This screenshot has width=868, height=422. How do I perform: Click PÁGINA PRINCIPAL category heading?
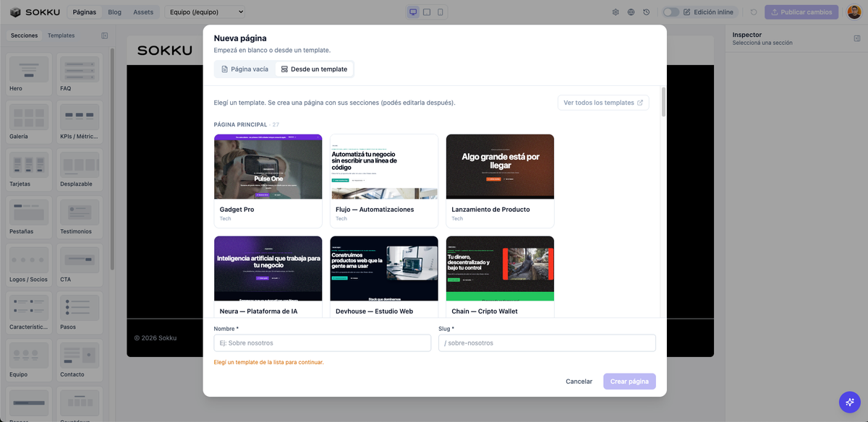click(x=240, y=124)
